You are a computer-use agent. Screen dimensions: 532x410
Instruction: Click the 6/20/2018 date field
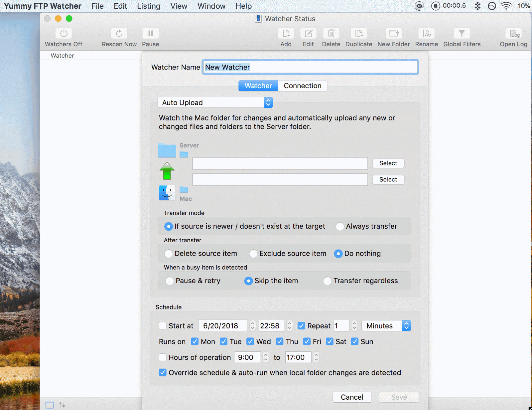(223, 325)
